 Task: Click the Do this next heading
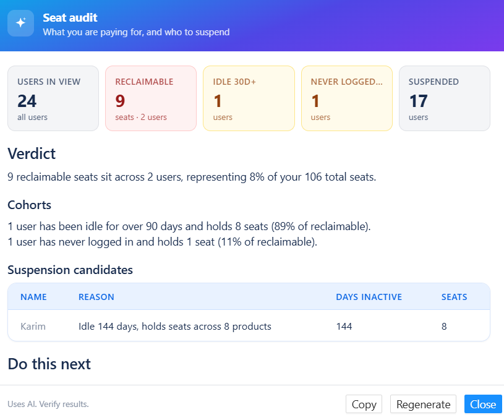(x=49, y=364)
